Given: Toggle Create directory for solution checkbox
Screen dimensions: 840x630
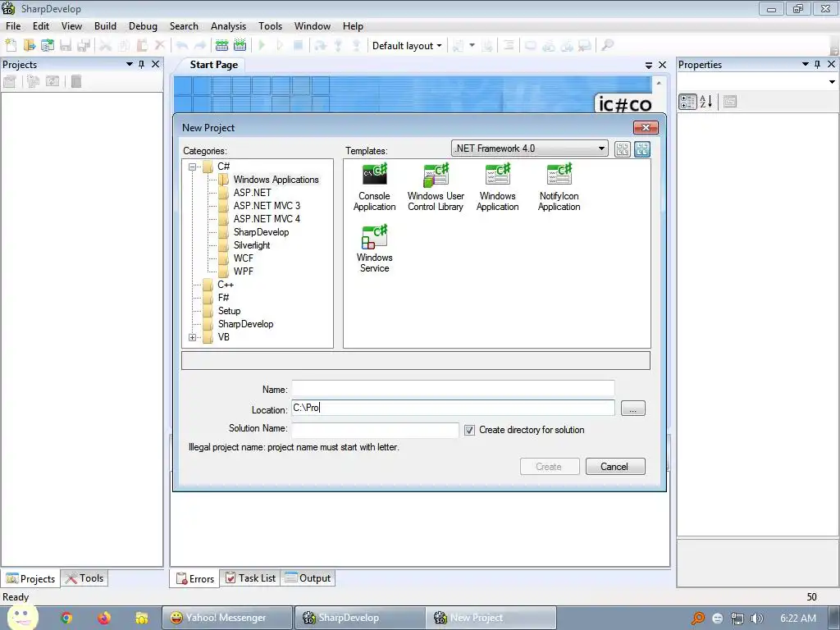Looking at the screenshot, I should pos(469,430).
